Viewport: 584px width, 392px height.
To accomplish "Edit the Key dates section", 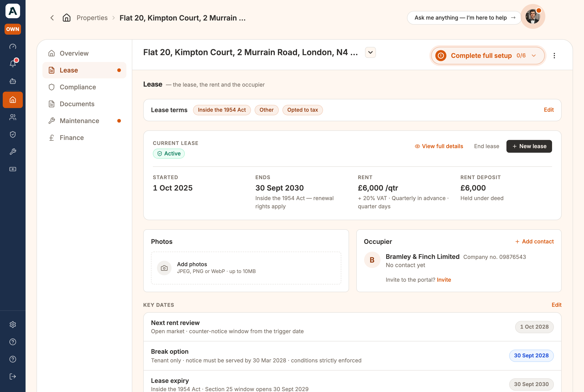I will [556, 305].
